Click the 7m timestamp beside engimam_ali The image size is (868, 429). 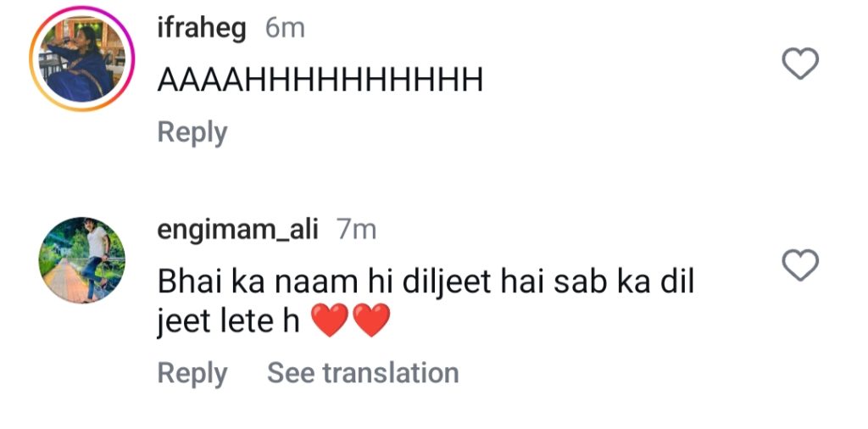356,229
